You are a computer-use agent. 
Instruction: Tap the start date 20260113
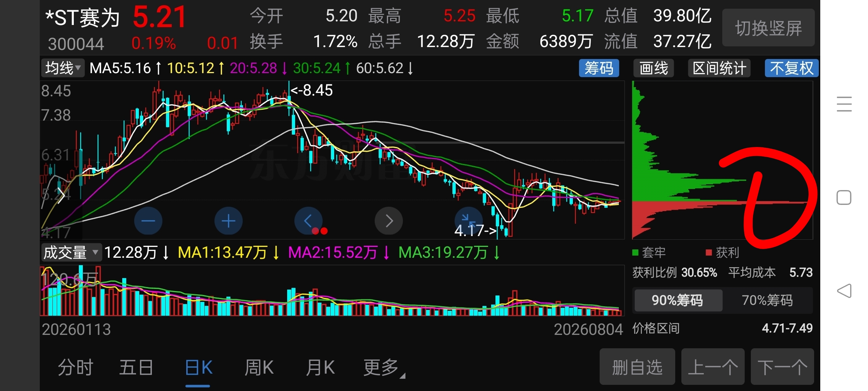tap(76, 329)
